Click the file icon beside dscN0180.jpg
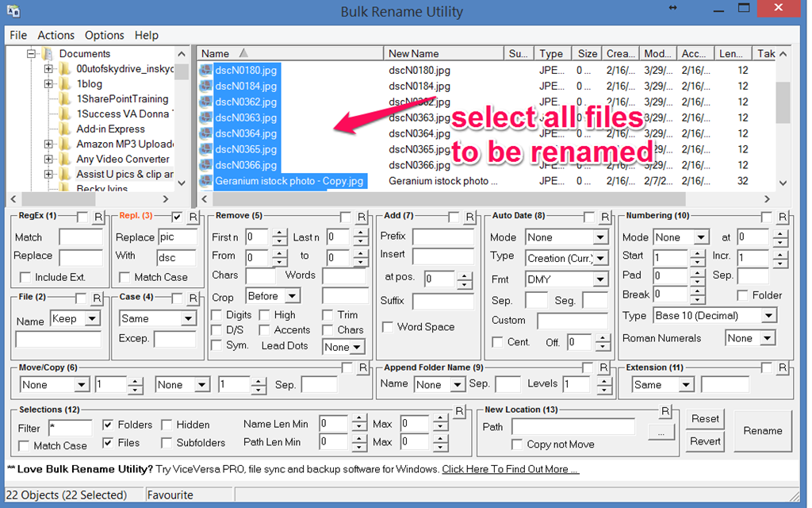This screenshot has width=812, height=508. point(206,70)
